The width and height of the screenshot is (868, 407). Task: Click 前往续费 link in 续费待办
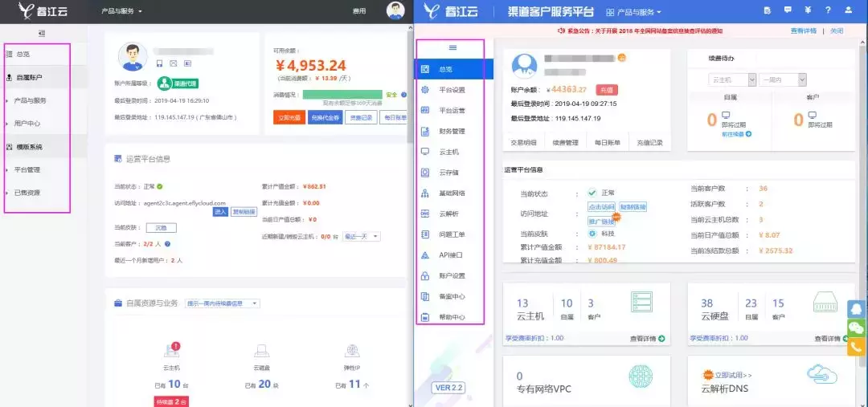coord(736,134)
